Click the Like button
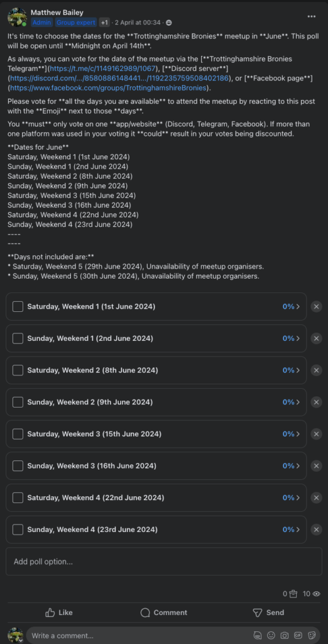 (58, 613)
